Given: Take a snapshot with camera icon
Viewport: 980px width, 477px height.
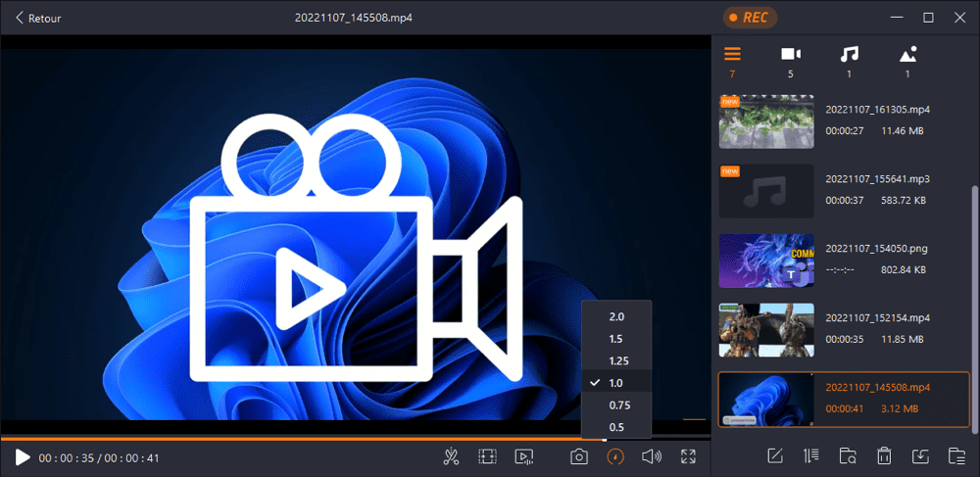Looking at the screenshot, I should (x=579, y=457).
